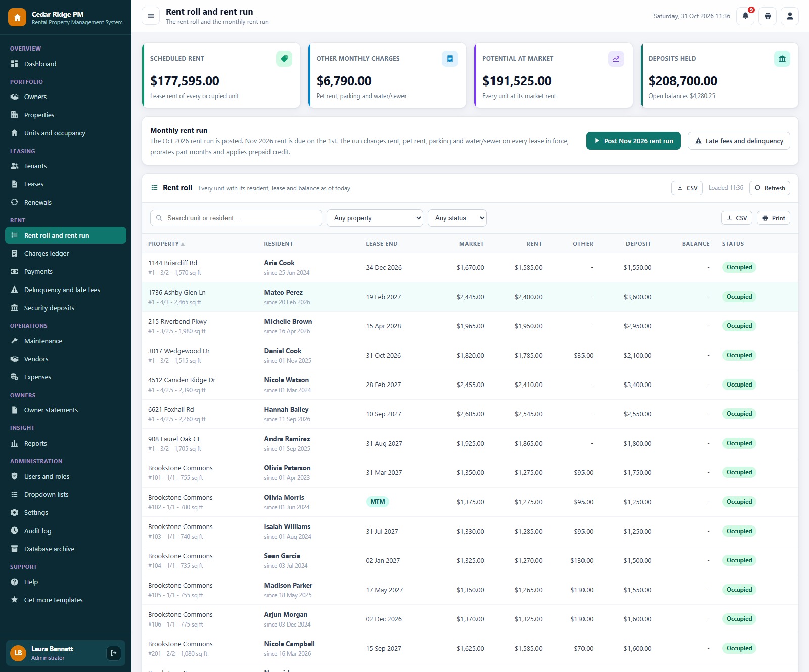Click Scheduled Rent tag icon

tap(284, 59)
